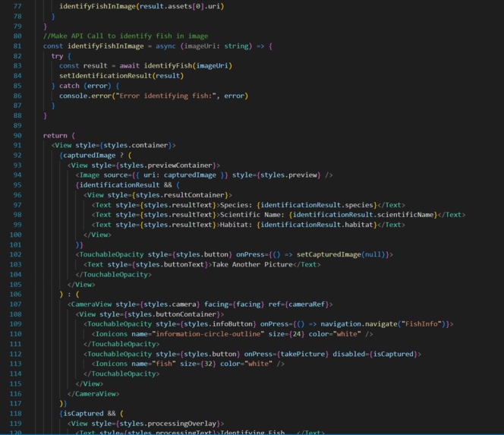
Task: Click 'identificationResult.scientificName' expression
Action: point(363,215)
